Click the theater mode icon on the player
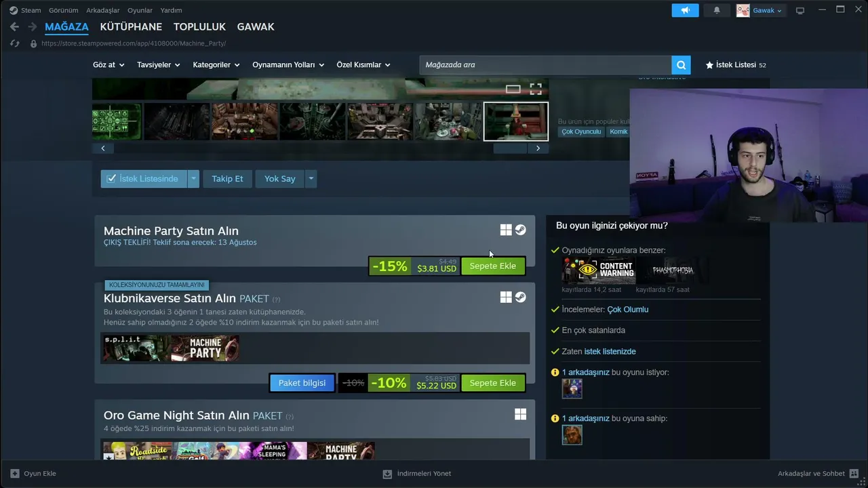This screenshot has height=488, width=868. click(513, 89)
